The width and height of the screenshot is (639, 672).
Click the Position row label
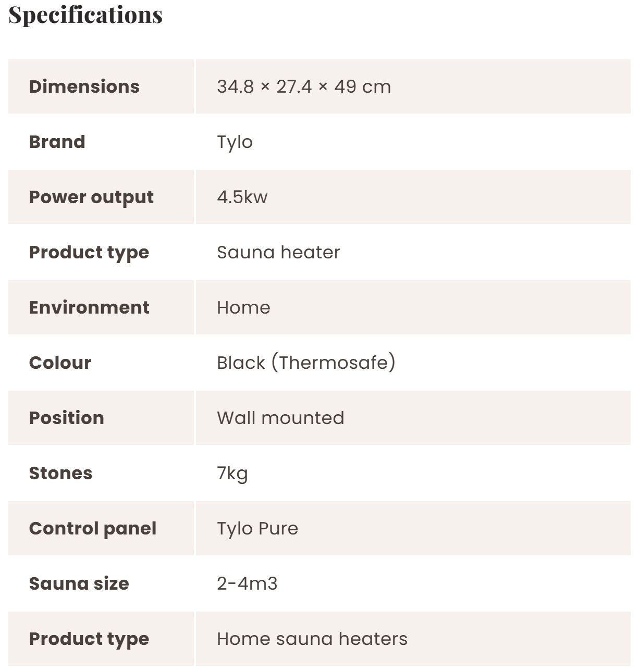[67, 418]
